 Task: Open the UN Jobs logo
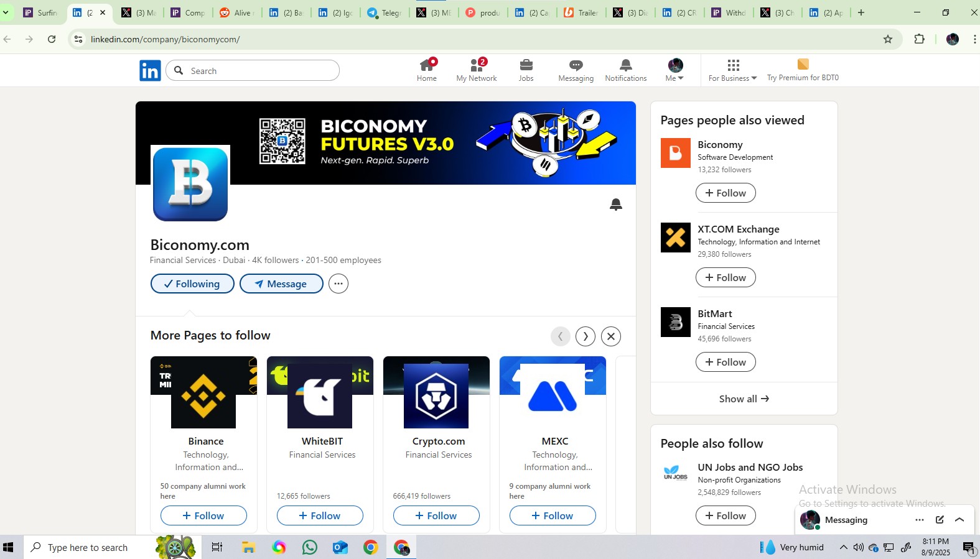676,474
